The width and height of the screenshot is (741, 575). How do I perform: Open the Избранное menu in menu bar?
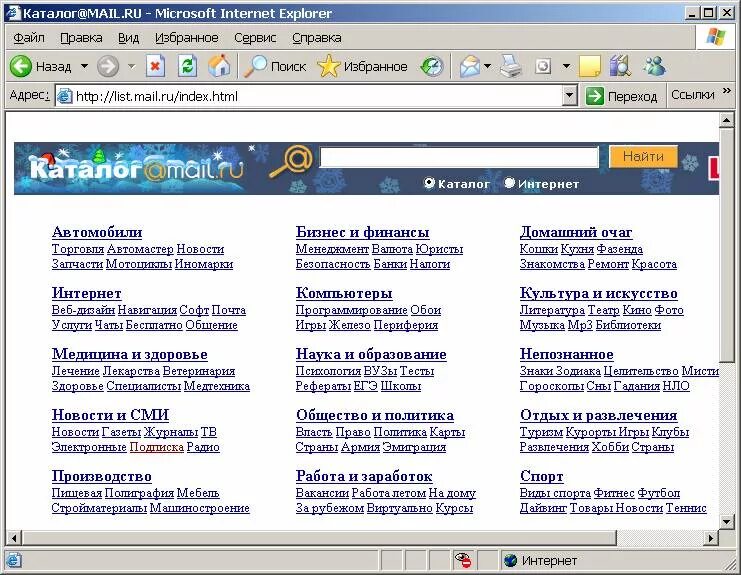click(x=186, y=37)
